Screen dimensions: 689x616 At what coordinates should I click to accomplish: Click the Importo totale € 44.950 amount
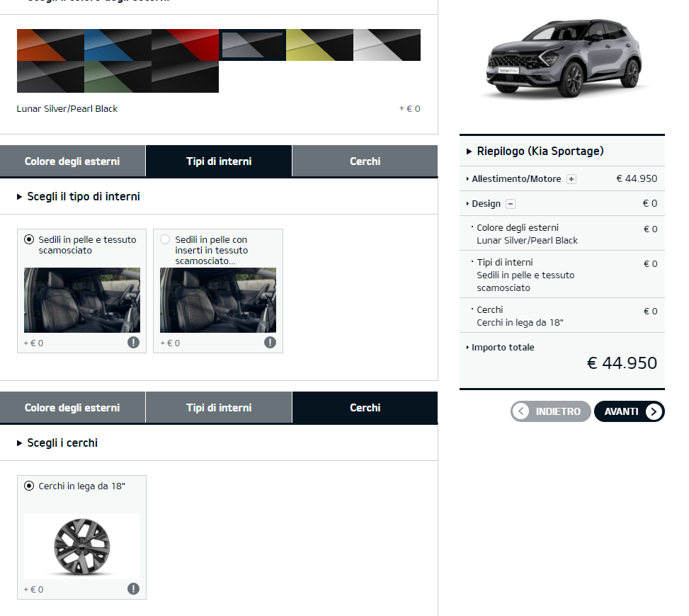tap(622, 363)
